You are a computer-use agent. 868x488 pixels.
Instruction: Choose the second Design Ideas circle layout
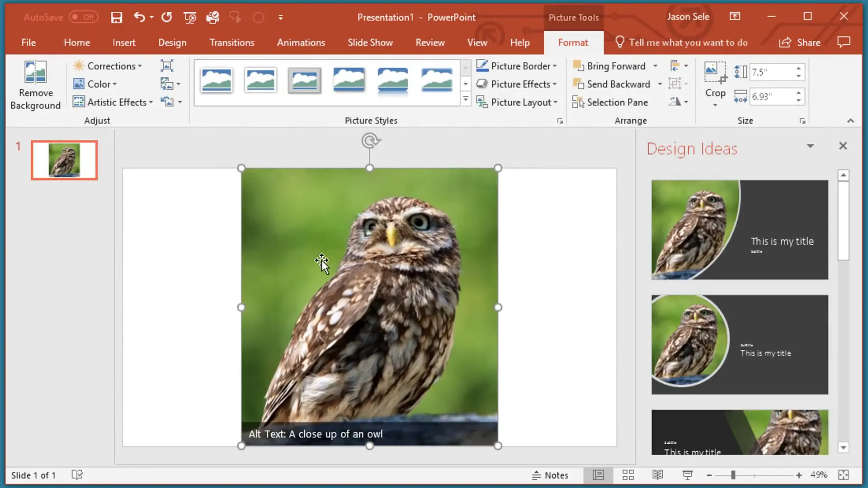point(740,344)
